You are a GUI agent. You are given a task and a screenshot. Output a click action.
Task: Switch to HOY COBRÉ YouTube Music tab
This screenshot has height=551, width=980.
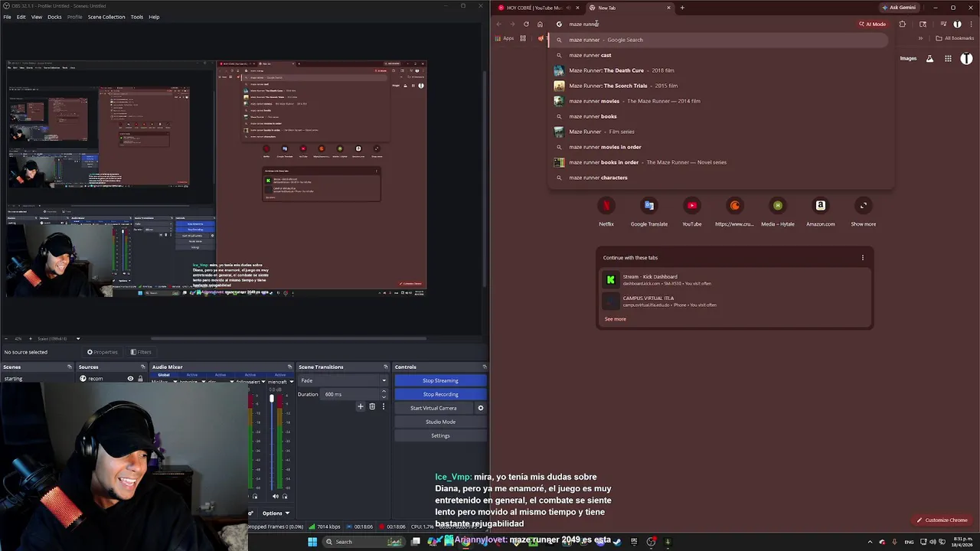(537, 8)
